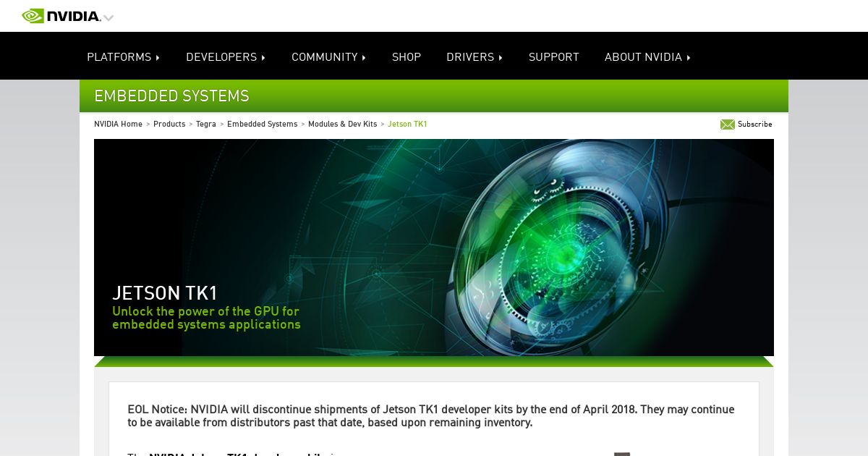This screenshot has height=456, width=868.
Task: Expand the COMMUNITY menu
Action: pyautogui.click(x=328, y=57)
